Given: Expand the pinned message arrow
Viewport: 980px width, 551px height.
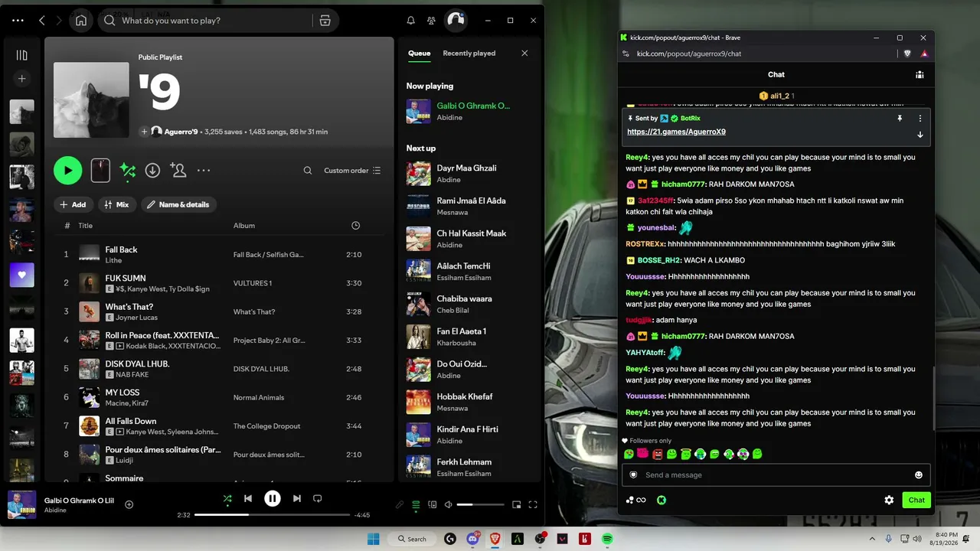Looking at the screenshot, I should click(x=920, y=135).
